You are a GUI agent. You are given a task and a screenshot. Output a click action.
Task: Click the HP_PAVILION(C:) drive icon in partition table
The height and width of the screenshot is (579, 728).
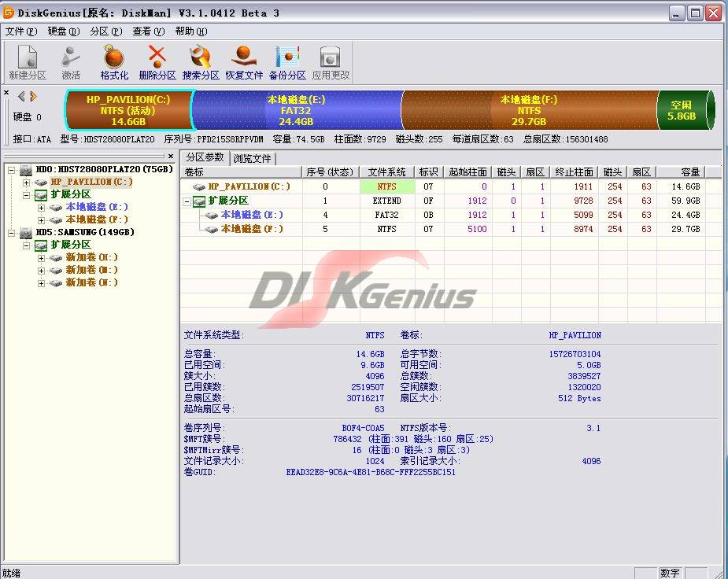199,187
